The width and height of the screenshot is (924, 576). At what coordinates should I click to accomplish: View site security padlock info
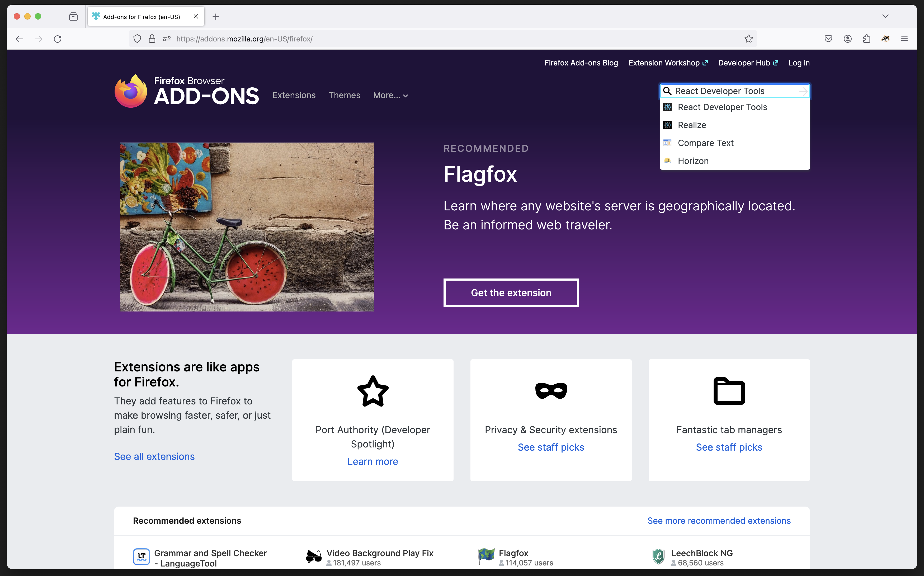pos(152,39)
